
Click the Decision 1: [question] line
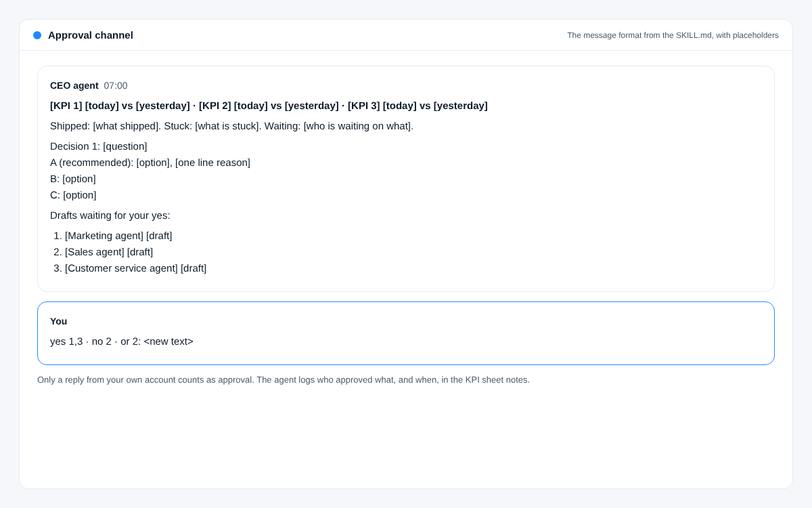99,146
